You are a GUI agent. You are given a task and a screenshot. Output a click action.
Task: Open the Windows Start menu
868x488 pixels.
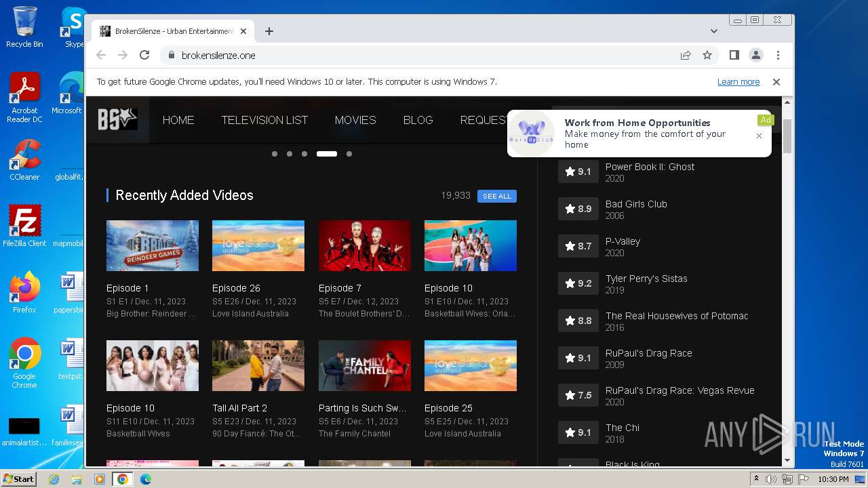[x=18, y=479]
